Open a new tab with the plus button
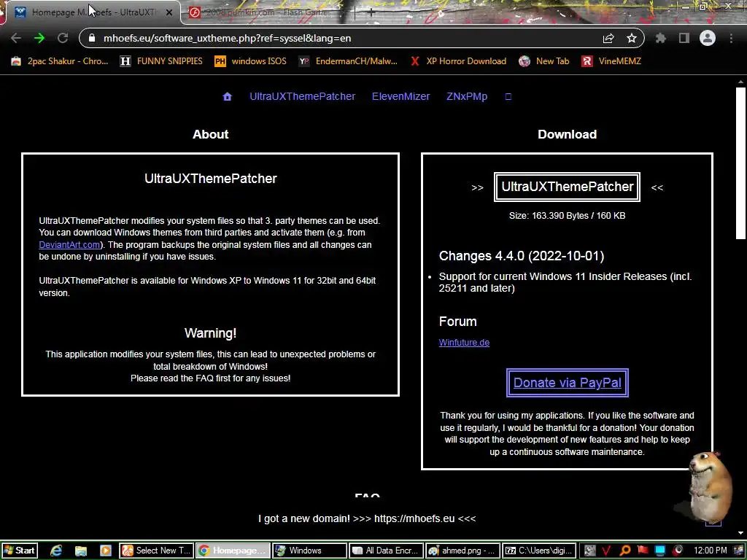The image size is (747, 560). tap(371, 12)
